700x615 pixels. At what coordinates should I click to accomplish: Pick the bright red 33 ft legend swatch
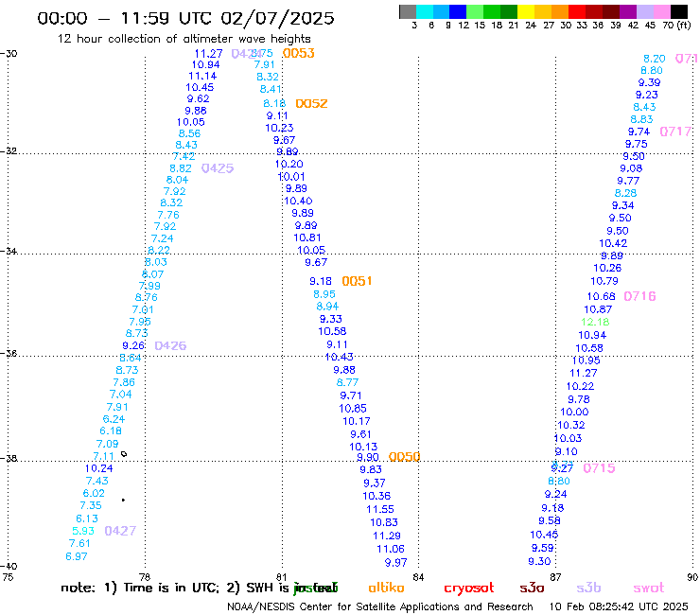577,11
